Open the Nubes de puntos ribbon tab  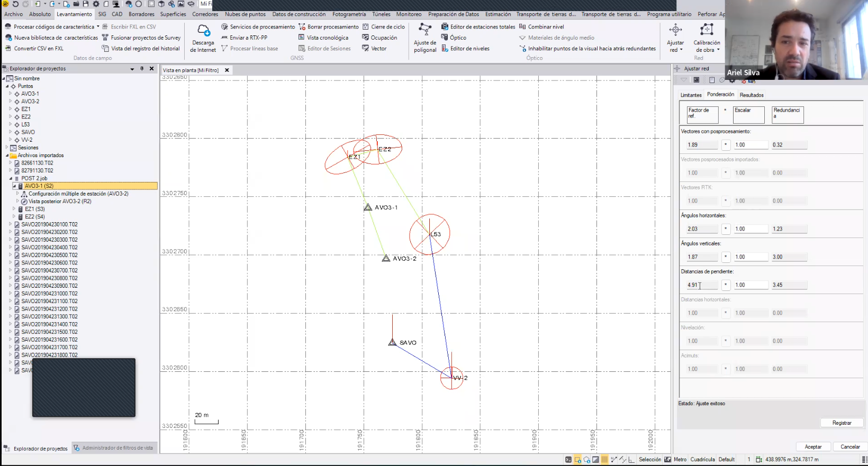245,14
